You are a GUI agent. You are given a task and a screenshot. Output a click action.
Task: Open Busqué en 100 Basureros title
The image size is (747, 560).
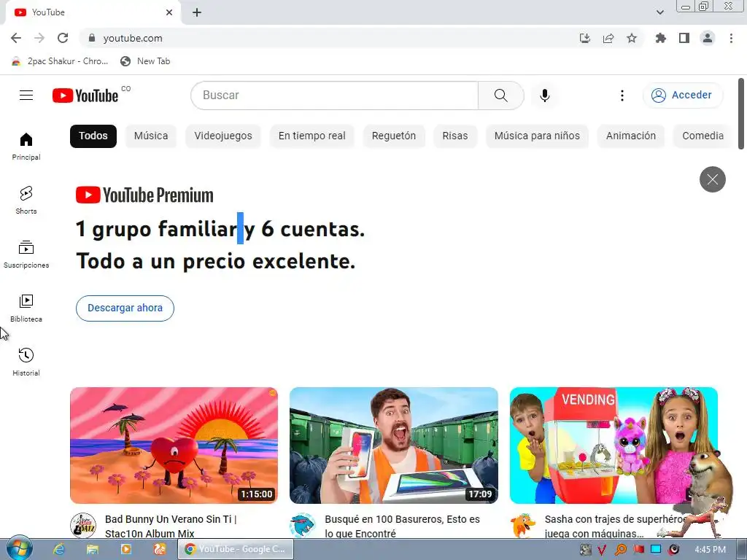[402, 526]
